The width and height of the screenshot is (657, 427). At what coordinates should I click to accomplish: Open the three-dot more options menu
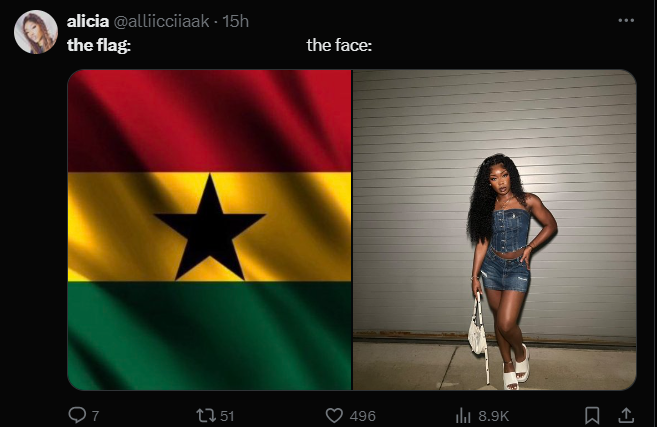tap(627, 20)
